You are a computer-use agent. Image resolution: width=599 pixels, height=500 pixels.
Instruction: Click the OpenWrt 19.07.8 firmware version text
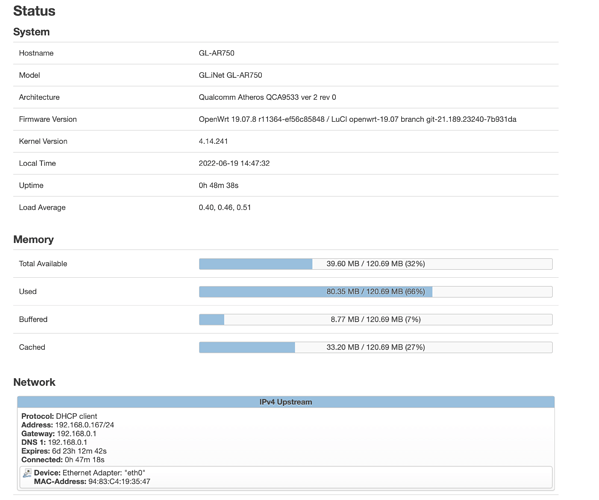[x=357, y=119]
